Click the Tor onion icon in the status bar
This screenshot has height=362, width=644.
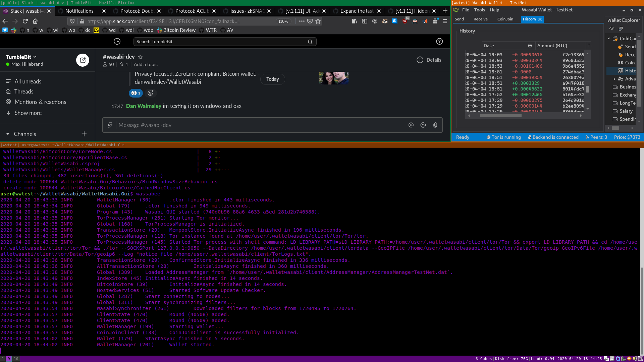click(489, 137)
